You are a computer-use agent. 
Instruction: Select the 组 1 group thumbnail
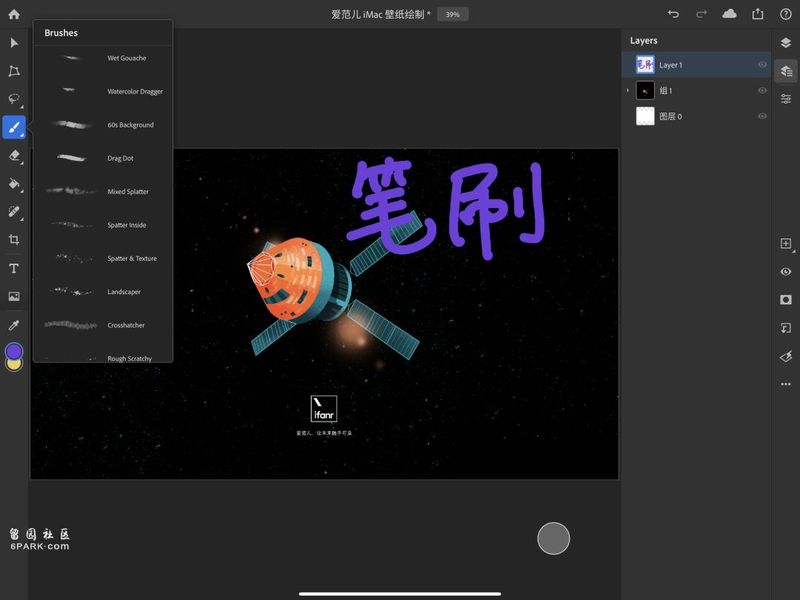point(645,90)
